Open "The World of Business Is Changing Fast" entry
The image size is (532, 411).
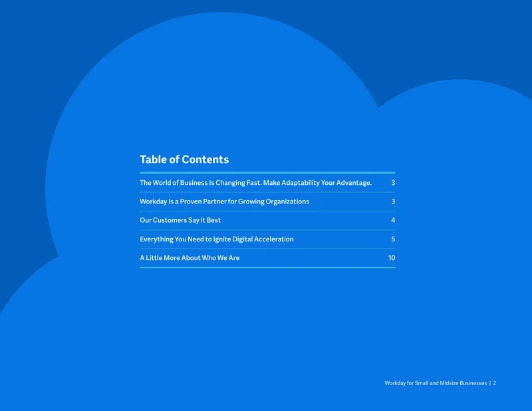256,183
